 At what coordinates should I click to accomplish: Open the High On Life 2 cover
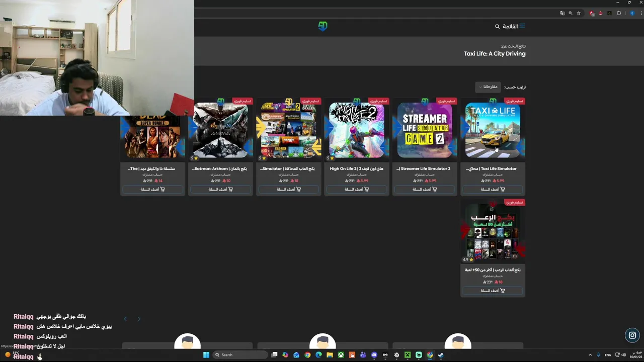[357, 130]
